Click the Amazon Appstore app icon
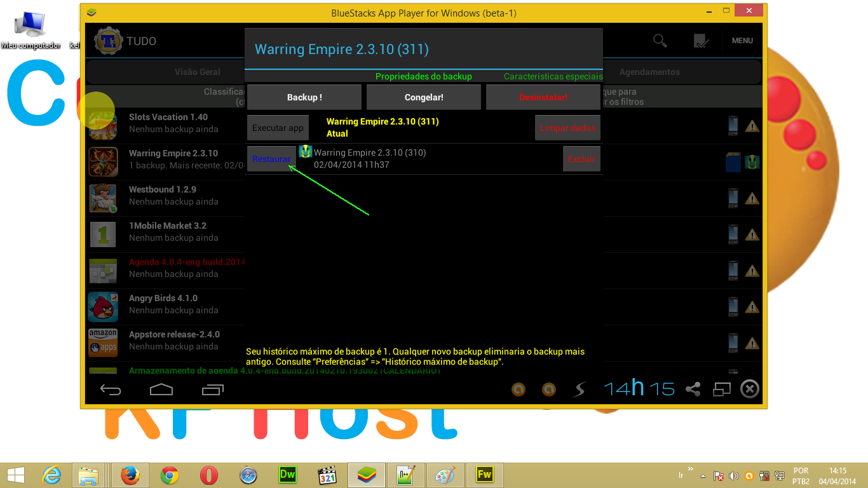Image resolution: width=868 pixels, height=488 pixels. tap(102, 343)
